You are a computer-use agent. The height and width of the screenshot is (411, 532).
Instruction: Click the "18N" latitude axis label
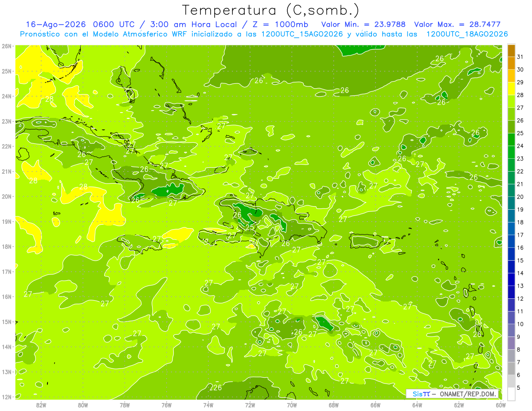(7, 247)
